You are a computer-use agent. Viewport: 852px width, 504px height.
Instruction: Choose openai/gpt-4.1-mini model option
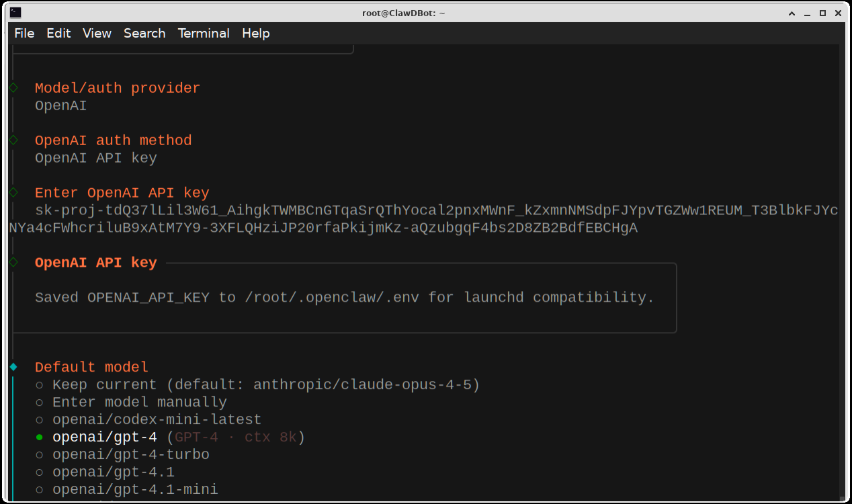126,490
